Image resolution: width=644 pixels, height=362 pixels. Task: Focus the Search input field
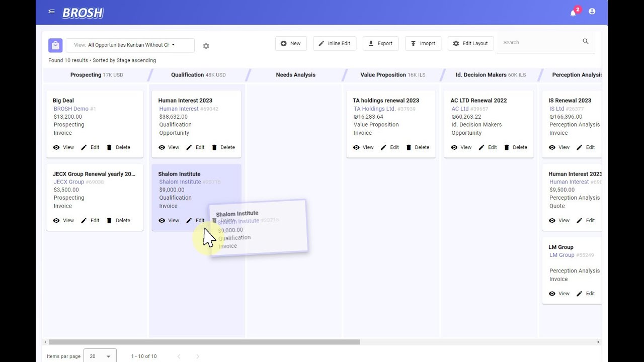tap(540, 43)
